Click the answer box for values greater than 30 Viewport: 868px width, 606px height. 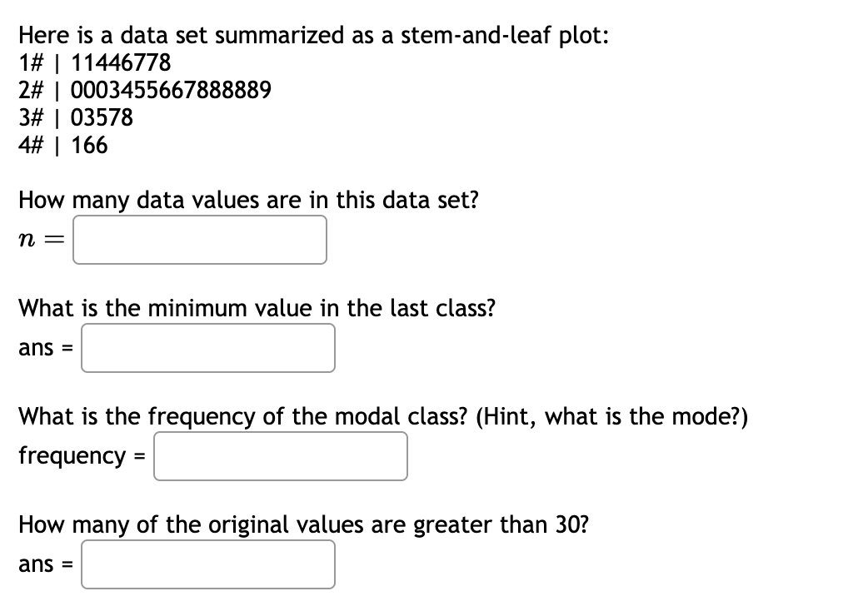click(207, 564)
